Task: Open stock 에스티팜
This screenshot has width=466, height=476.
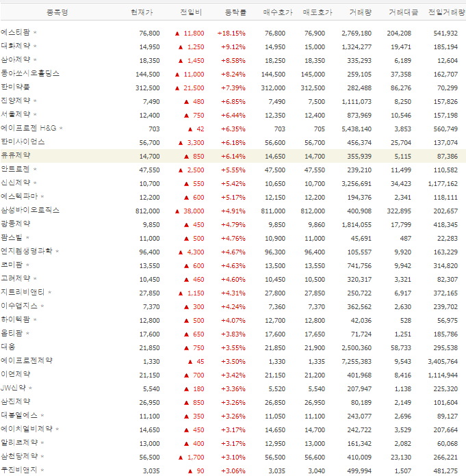Action: pyautogui.click(x=15, y=32)
